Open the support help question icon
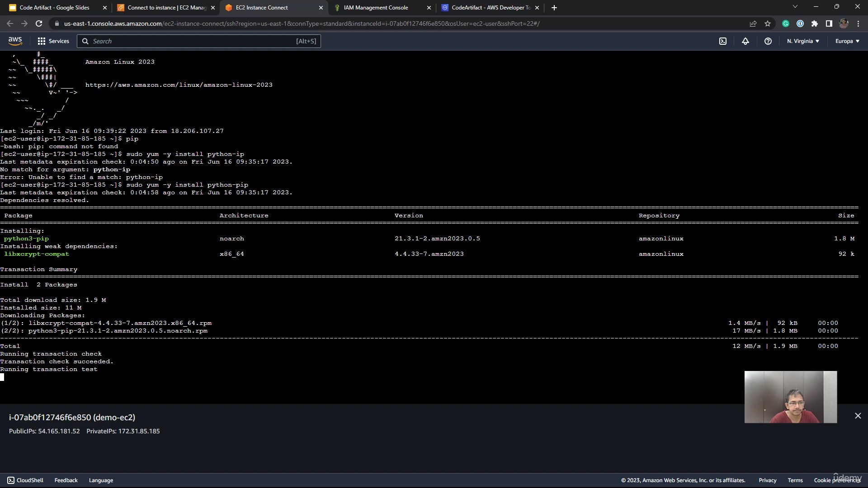 pos(768,41)
